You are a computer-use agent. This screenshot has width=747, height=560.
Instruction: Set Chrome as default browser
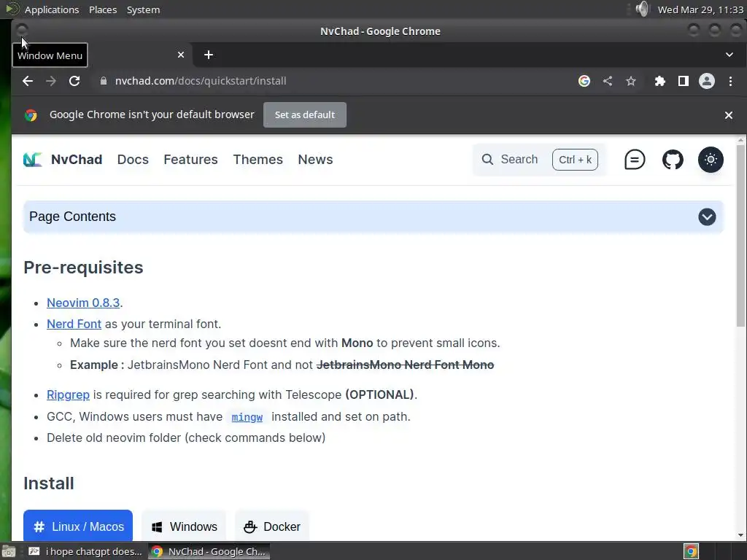(305, 114)
